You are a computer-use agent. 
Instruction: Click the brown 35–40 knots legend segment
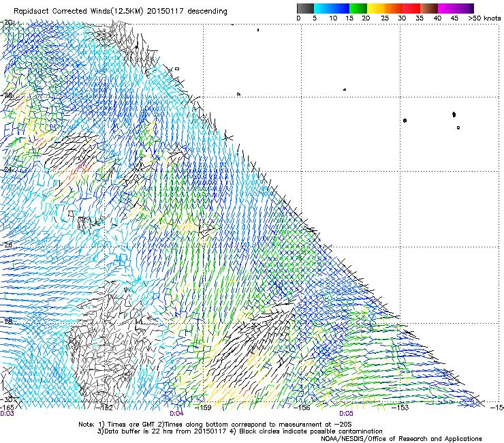point(429,8)
